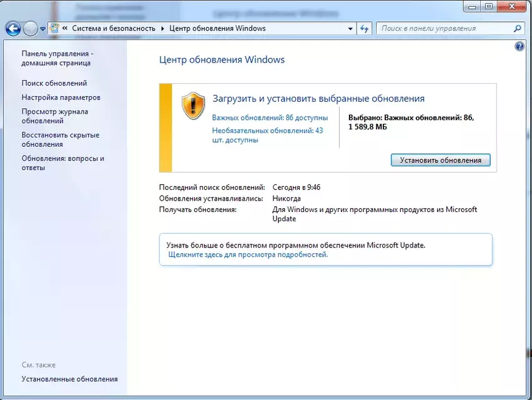
Task: Click selected summary "Выбрано: Важных обновлений: 86"
Action: pos(411,118)
